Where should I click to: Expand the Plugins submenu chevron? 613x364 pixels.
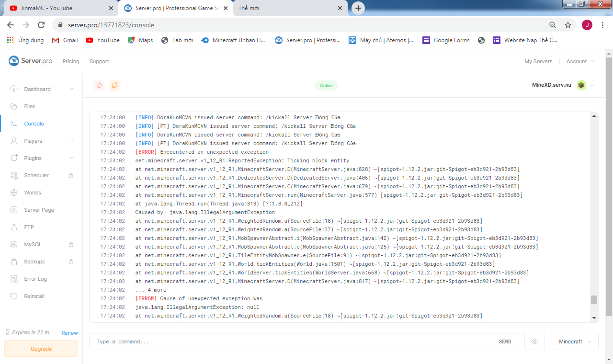click(x=72, y=158)
